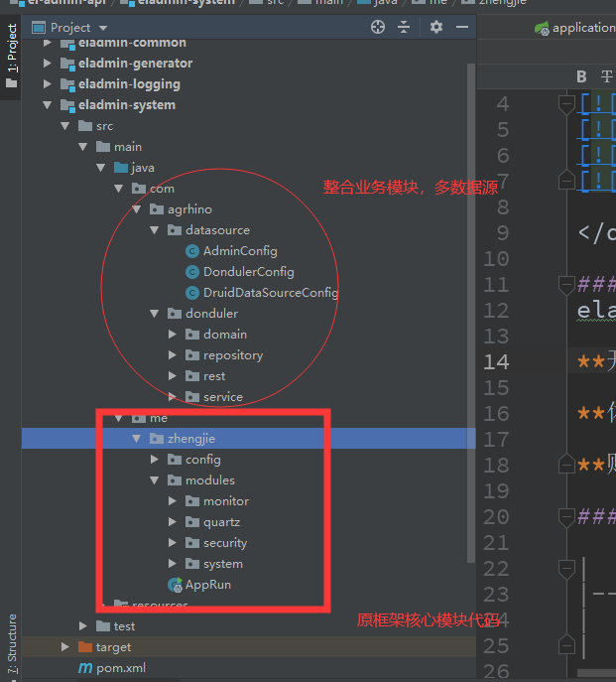The image size is (616, 682).
Task: Hide the Project tool window with minus icon
Action: point(462,28)
